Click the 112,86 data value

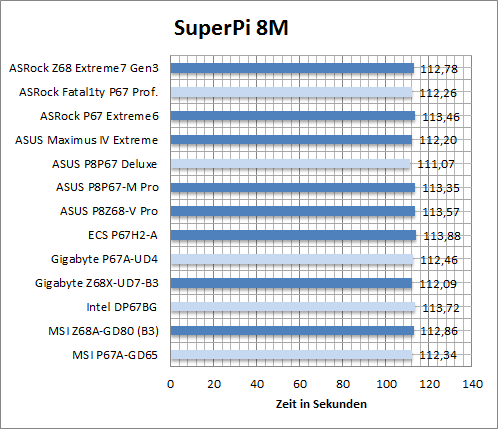(439, 331)
